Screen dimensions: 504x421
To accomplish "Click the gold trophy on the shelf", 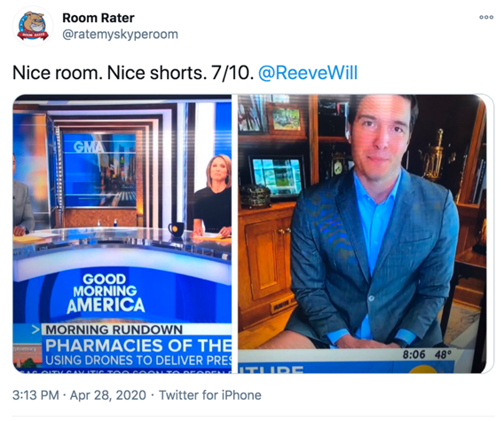I will pos(435,155).
